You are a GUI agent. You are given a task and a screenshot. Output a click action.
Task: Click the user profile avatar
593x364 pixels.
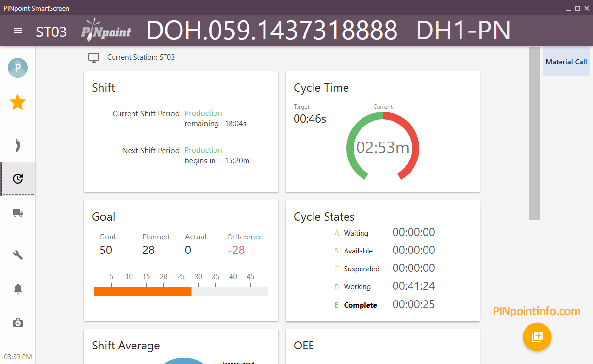click(17, 68)
